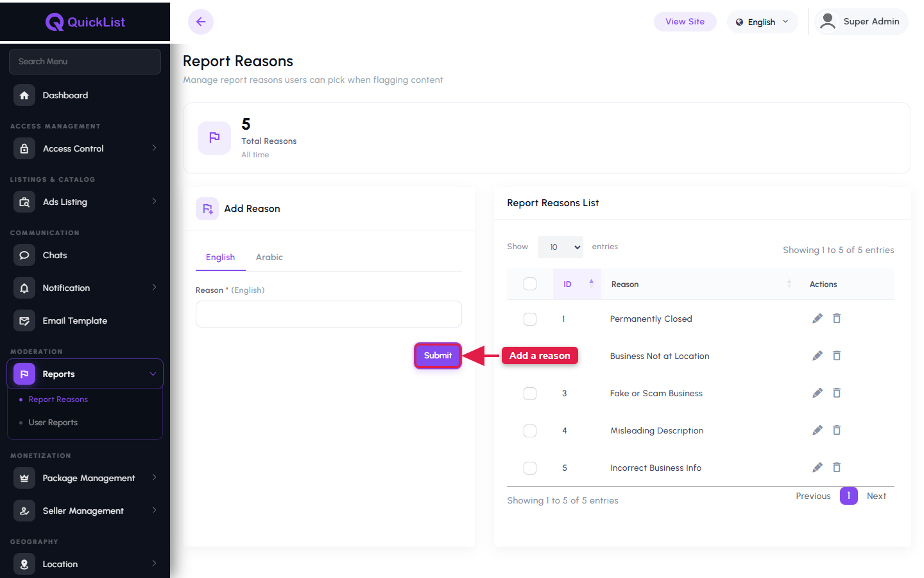Open the Chats menu item
This screenshot has height=578, width=924.
pyautogui.click(x=85, y=255)
